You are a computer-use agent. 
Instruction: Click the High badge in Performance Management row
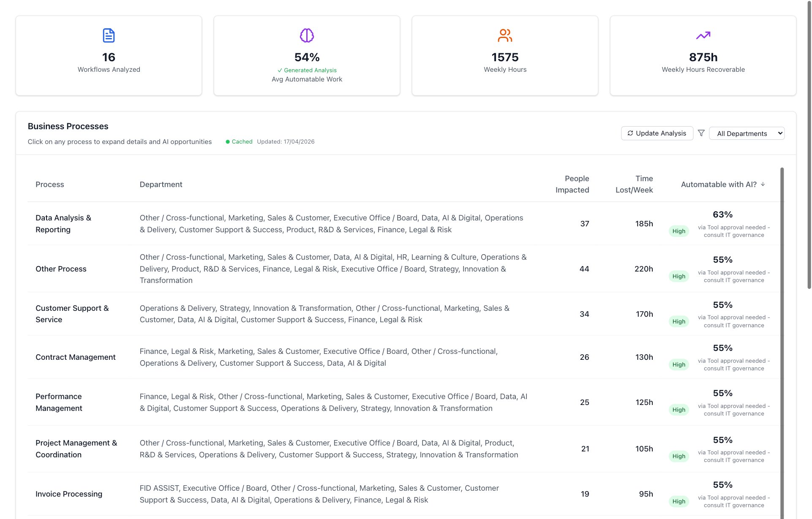pyautogui.click(x=678, y=410)
